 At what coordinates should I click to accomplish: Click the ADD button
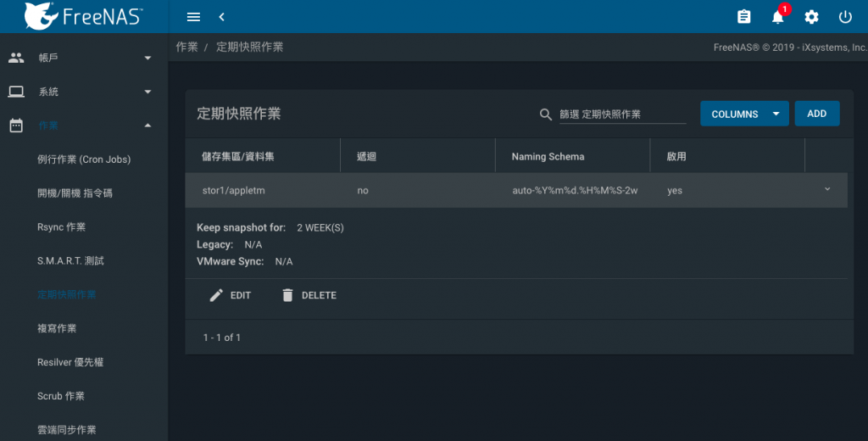[x=817, y=114]
